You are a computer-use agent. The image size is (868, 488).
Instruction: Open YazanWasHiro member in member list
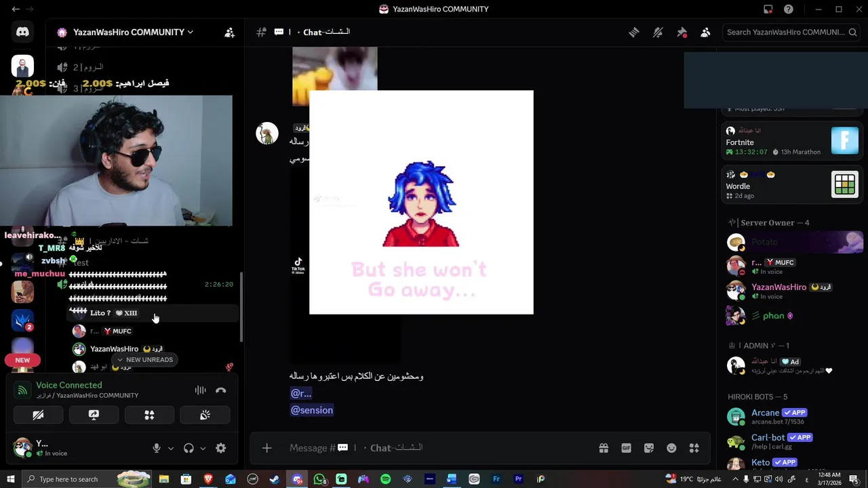pos(795,291)
